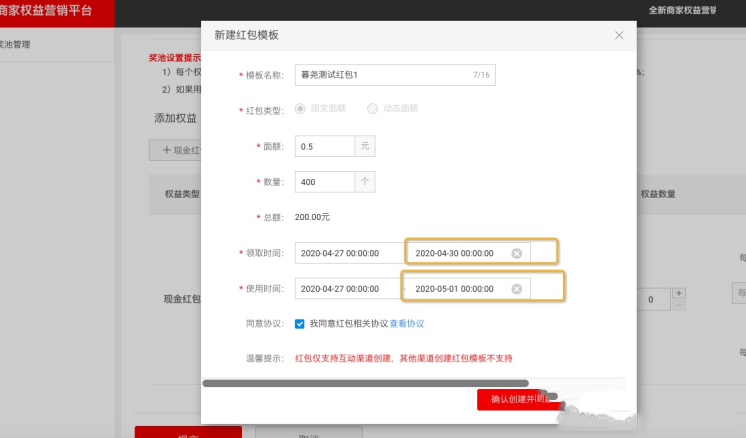Open the 查看协议 link
This screenshot has width=746, height=438.
[x=407, y=323]
